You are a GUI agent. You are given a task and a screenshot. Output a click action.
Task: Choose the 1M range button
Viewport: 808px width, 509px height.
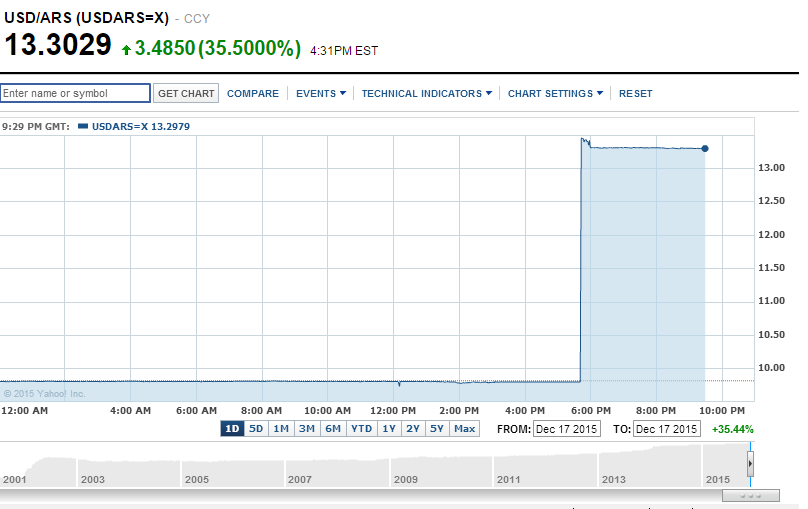pos(281,429)
